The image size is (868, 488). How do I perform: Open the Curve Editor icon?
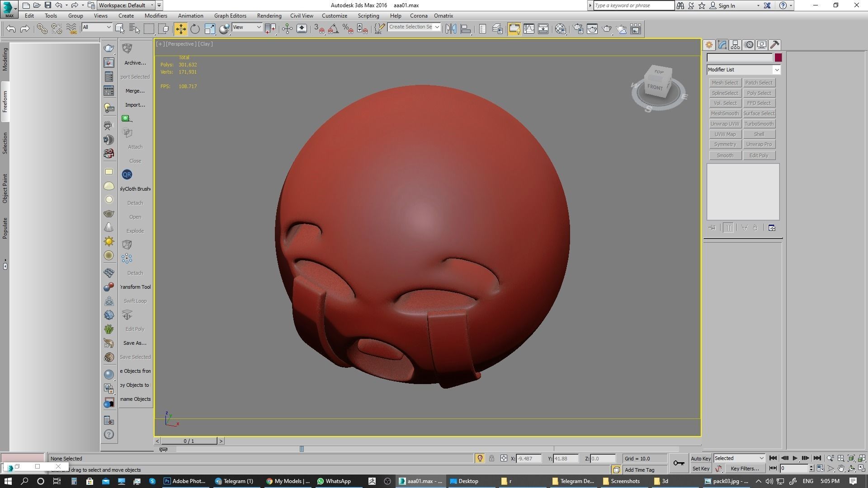click(528, 29)
